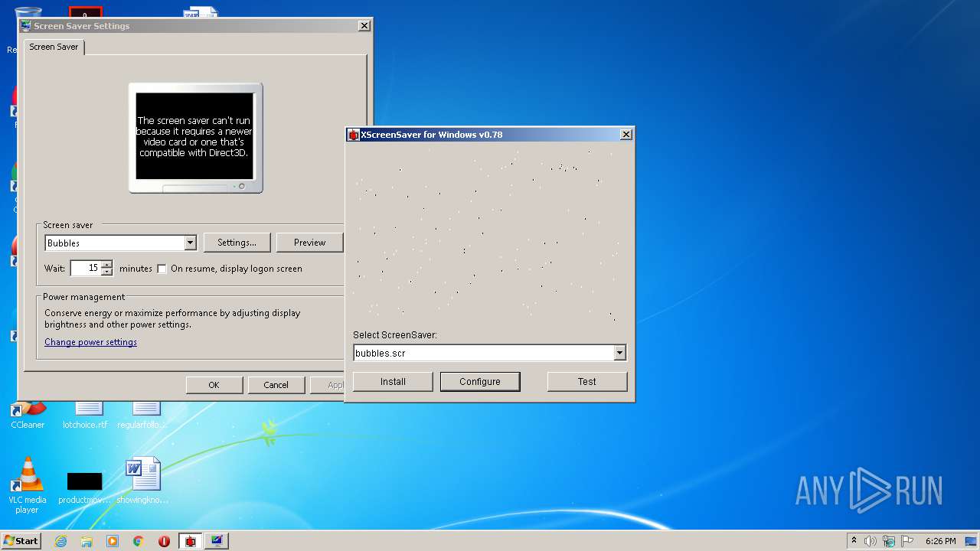The image size is (980, 551).
Task: Open the Bubbles screen saver dropdown
Action: point(190,243)
